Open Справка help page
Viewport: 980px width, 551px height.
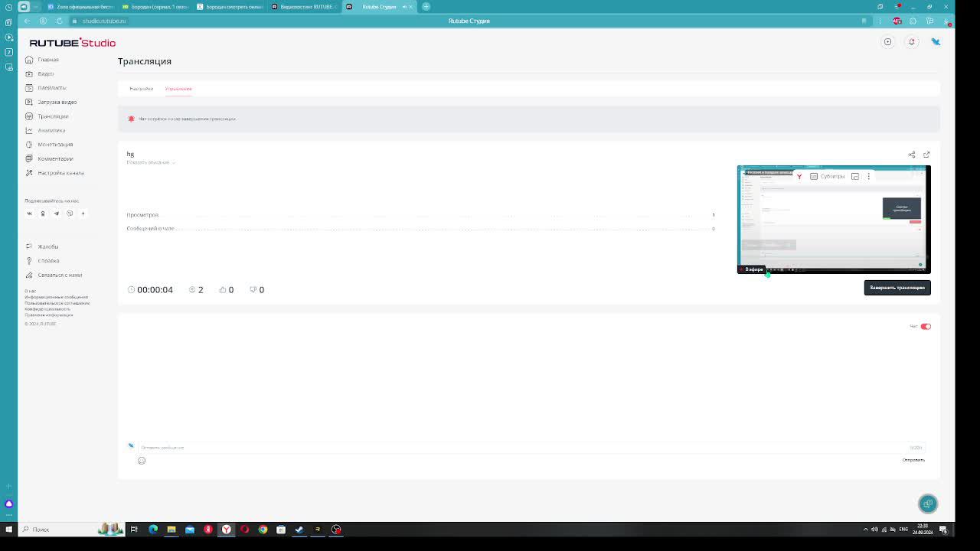pyautogui.click(x=48, y=261)
